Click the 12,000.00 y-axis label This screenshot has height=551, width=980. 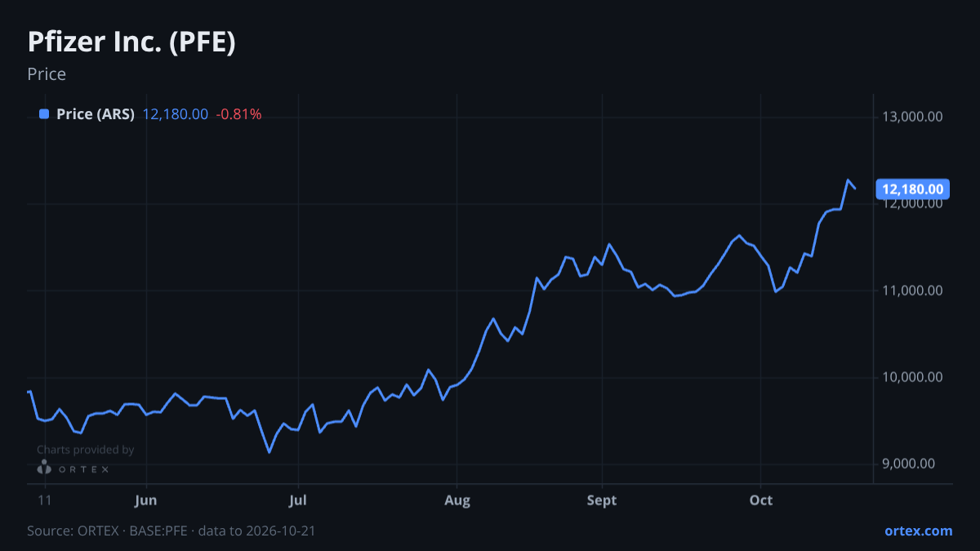913,204
